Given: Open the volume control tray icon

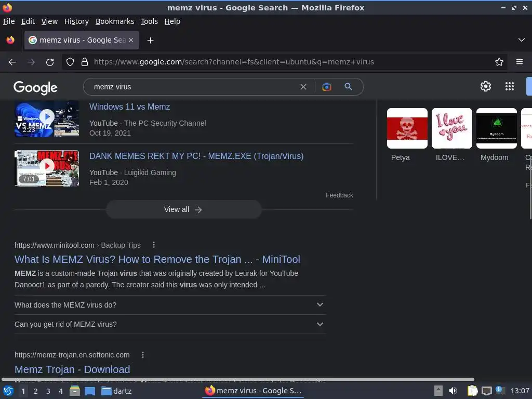Looking at the screenshot, I should (453, 391).
